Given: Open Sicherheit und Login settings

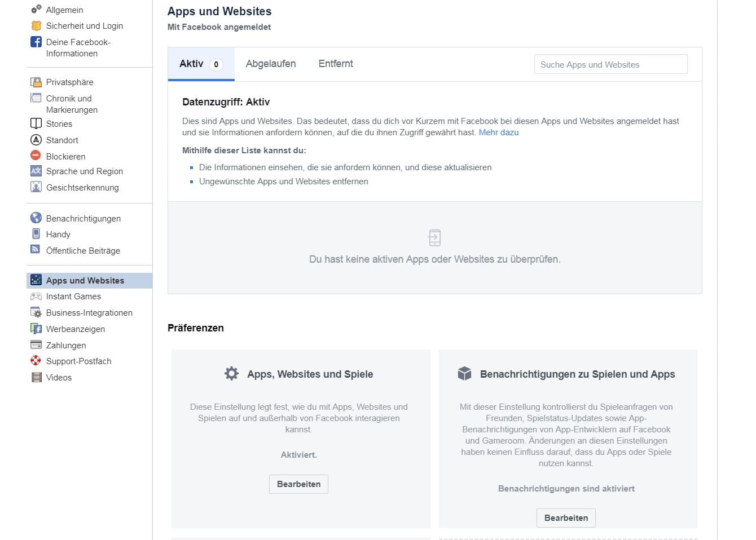Looking at the screenshot, I should click(x=85, y=26).
